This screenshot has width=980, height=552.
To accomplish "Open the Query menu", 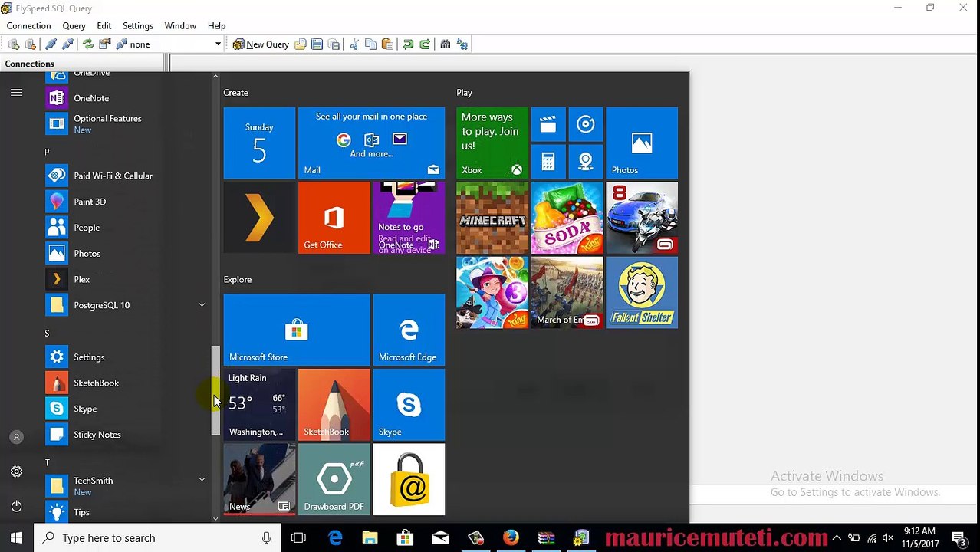I will [74, 26].
